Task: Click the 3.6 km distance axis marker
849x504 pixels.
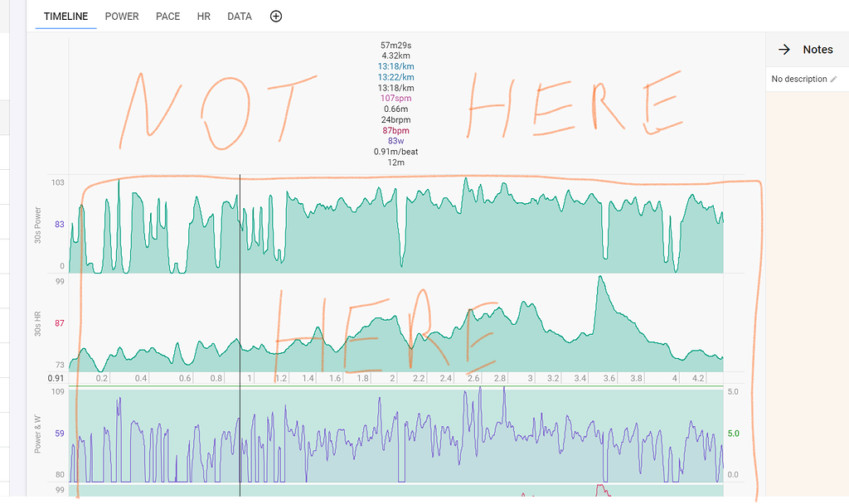Action: [x=609, y=378]
